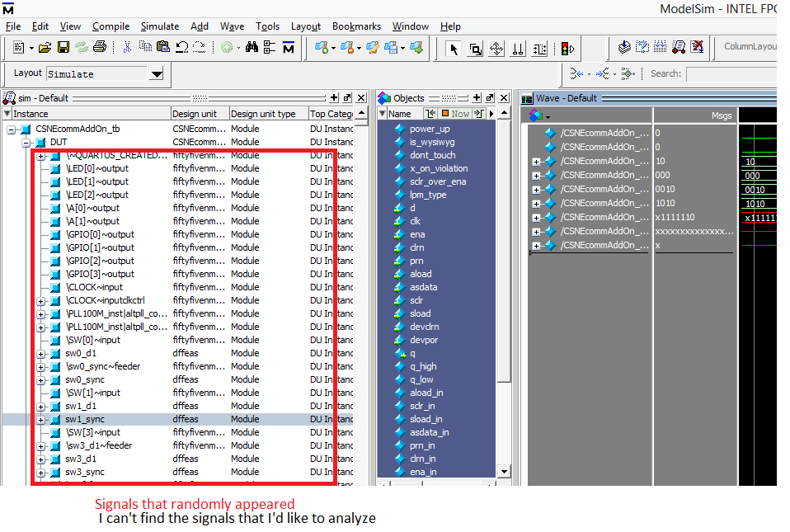This screenshot has height=532, width=790.
Task: Select the arrow pointer Select mode tool
Action: (453, 49)
